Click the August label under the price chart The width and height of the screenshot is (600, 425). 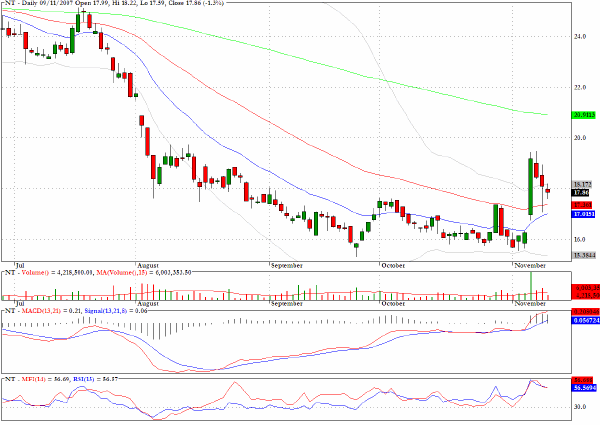pos(148,265)
